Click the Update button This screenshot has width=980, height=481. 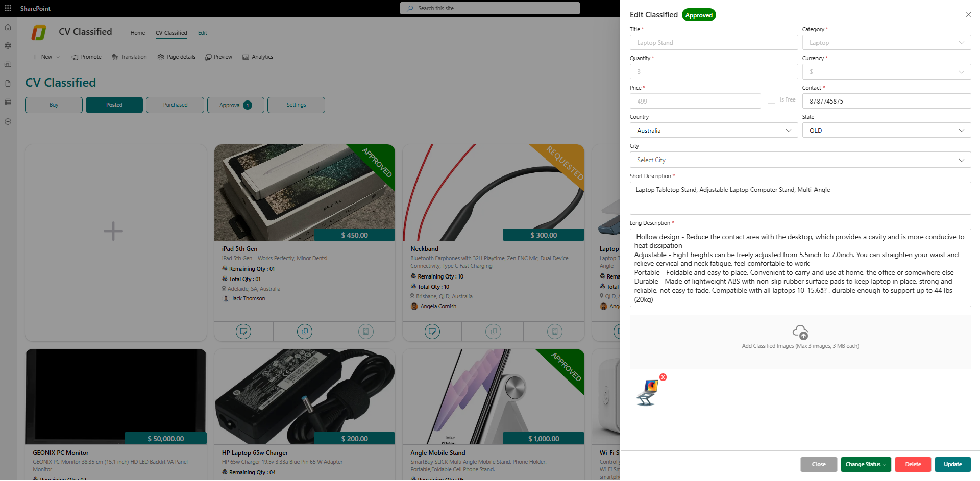click(952, 464)
